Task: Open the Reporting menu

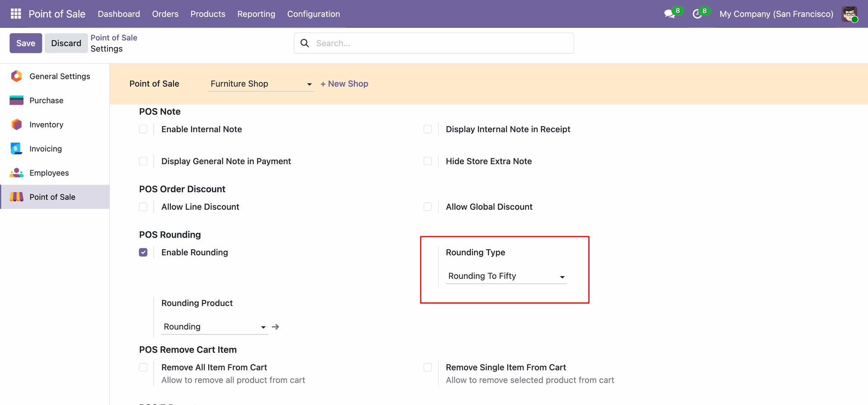Action: tap(256, 14)
